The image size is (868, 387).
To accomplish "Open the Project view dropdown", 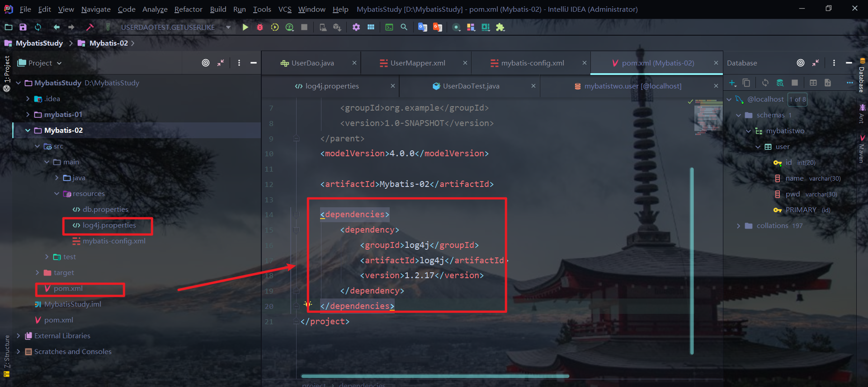I will 39,63.
